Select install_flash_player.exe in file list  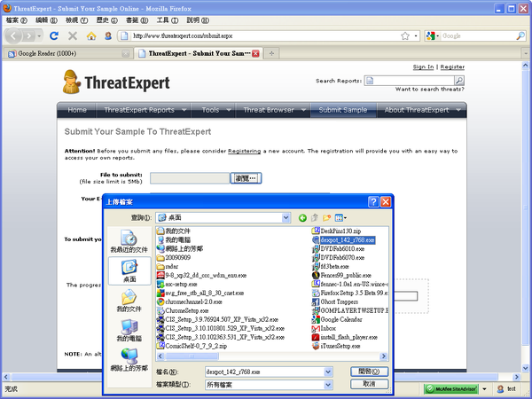(x=345, y=337)
